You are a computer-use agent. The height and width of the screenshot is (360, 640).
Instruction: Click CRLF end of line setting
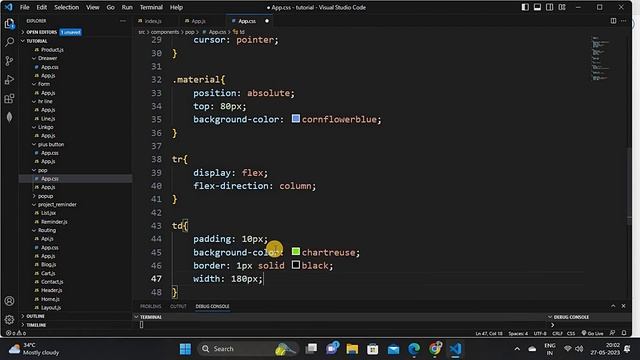(x=557, y=333)
